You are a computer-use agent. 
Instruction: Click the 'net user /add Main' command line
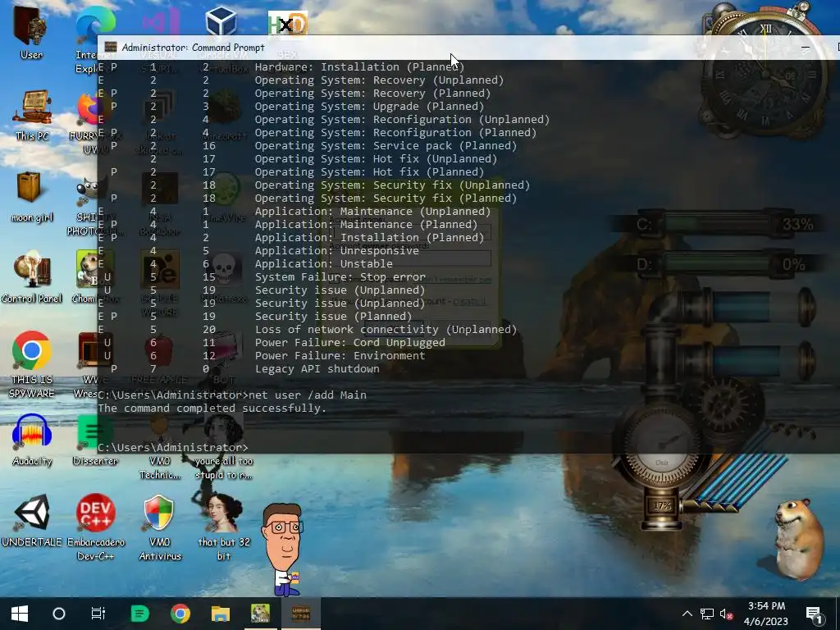click(308, 395)
